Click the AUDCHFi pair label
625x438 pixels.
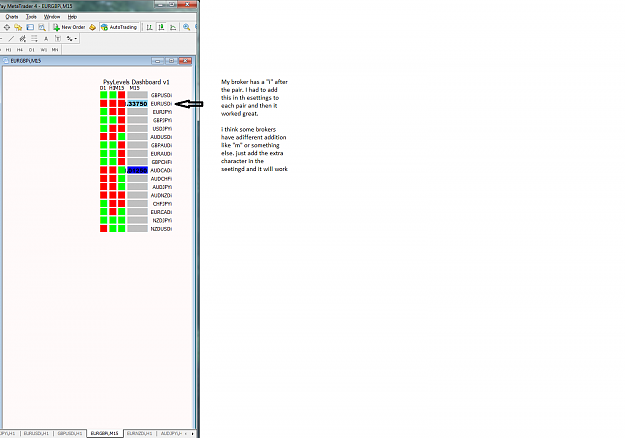pos(161,179)
